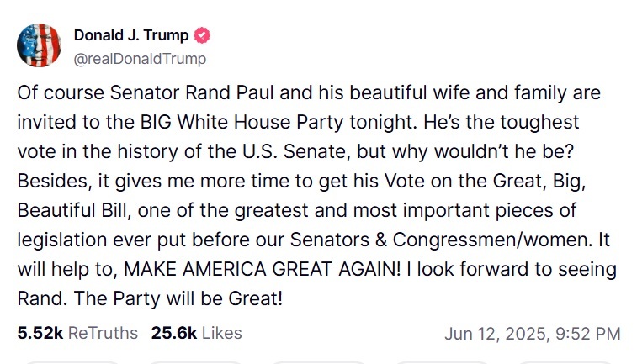Click the words Senator Rand Paul
This screenshot has width=637, height=364.
pyautogui.click(x=192, y=92)
